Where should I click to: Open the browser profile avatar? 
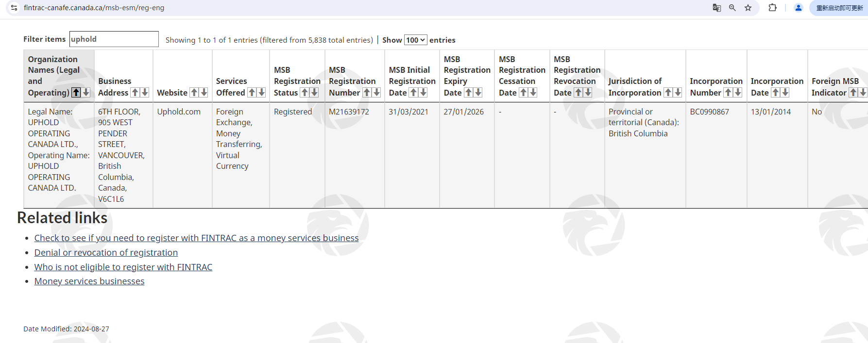point(798,8)
